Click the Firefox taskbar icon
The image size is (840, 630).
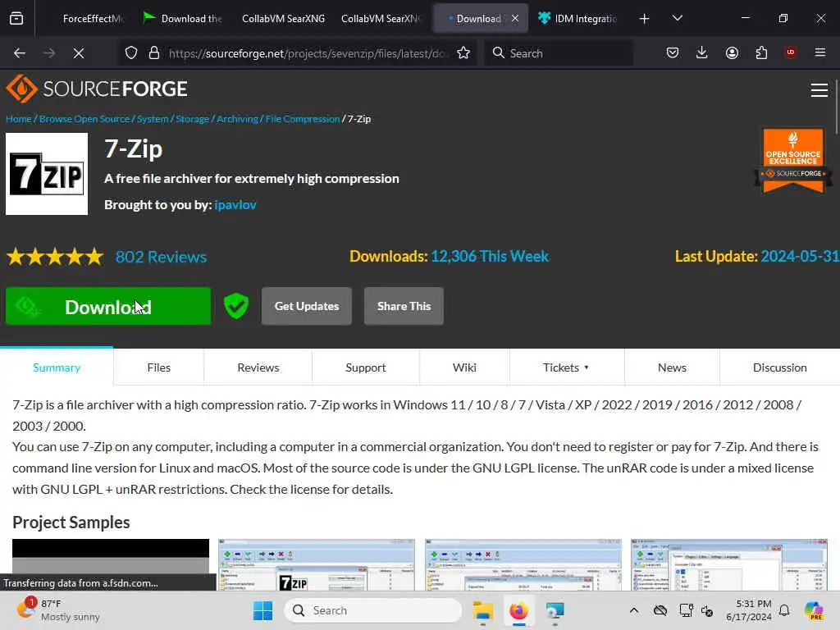click(x=518, y=610)
